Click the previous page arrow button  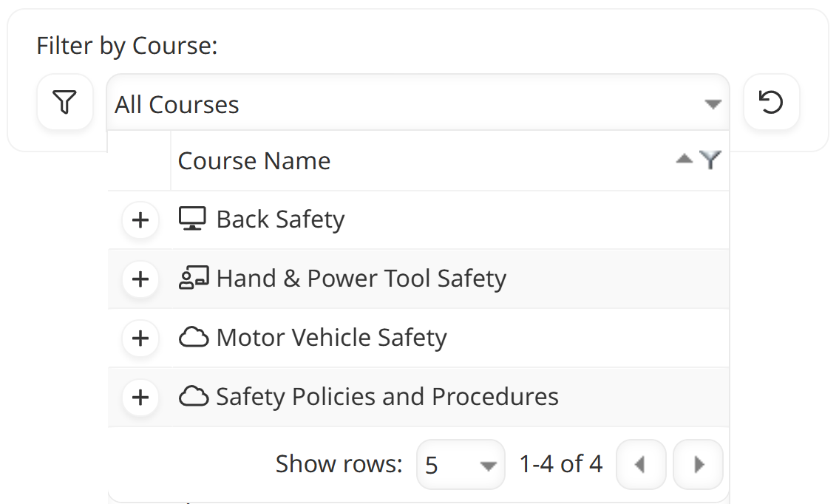tap(641, 464)
